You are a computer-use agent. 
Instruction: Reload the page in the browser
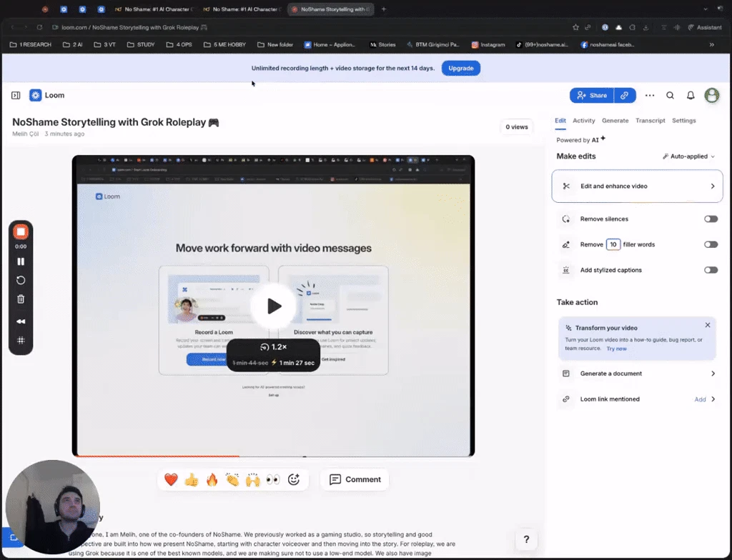point(40,28)
